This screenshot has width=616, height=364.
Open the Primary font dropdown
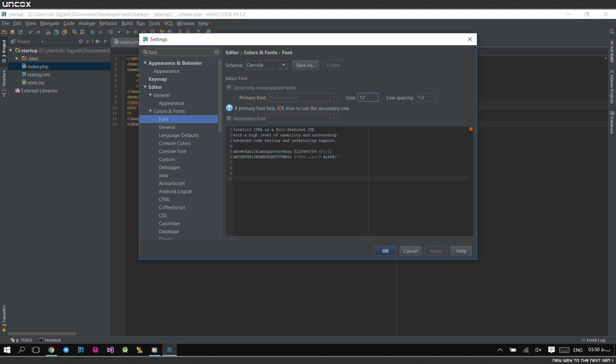pos(303,97)
